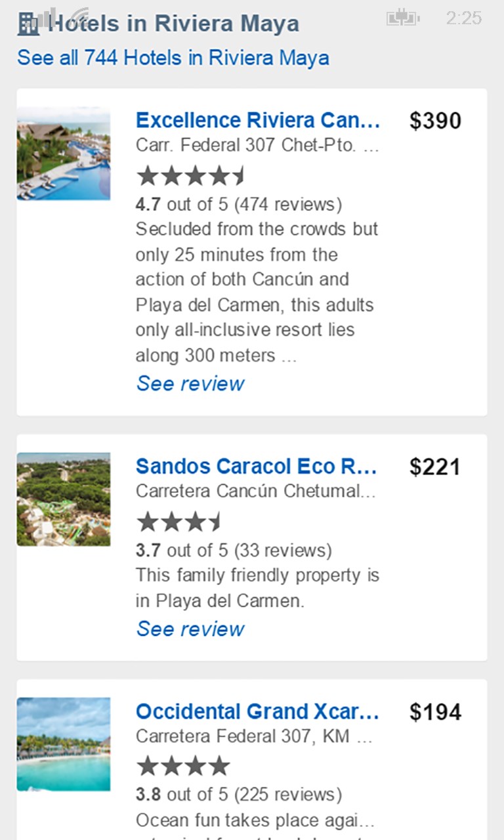Tap the battery status icon
The image size is (504, 840).
(402, 18)
